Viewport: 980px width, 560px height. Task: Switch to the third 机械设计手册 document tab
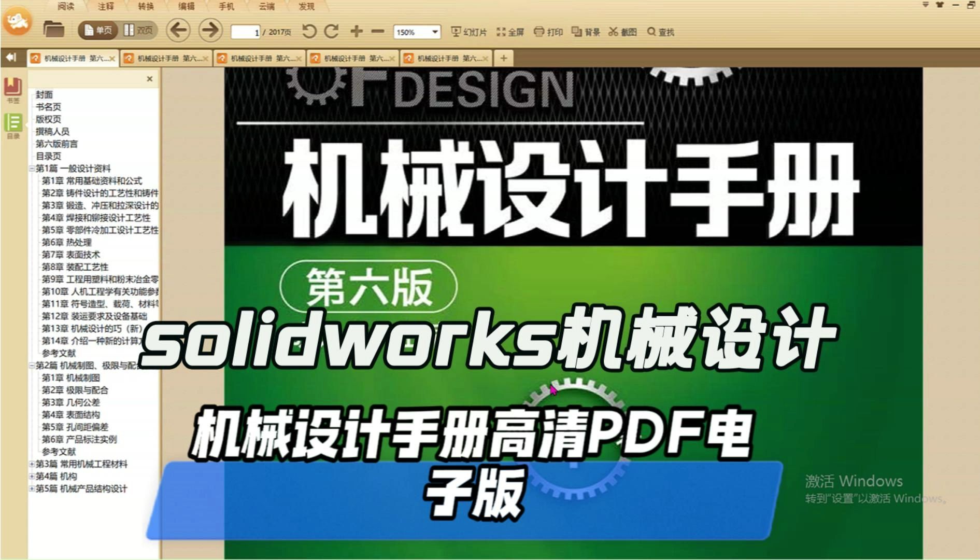[x=259, y=59]
